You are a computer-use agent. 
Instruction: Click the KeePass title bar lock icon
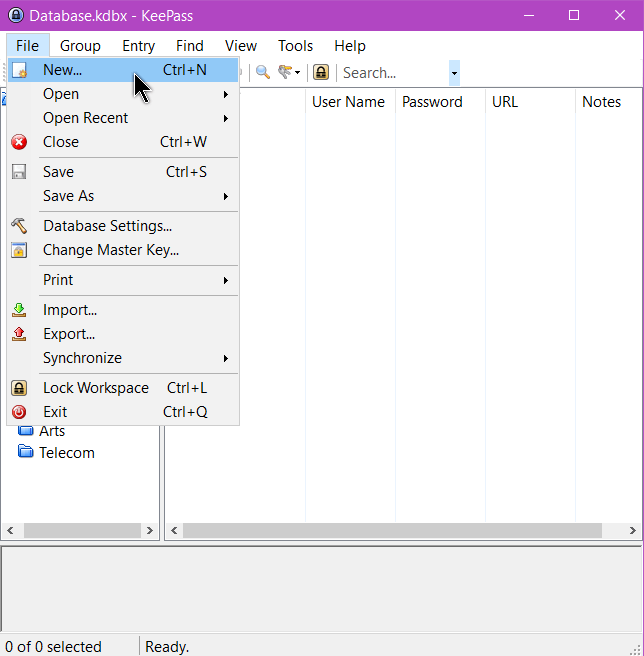click(x=16, y=15)
